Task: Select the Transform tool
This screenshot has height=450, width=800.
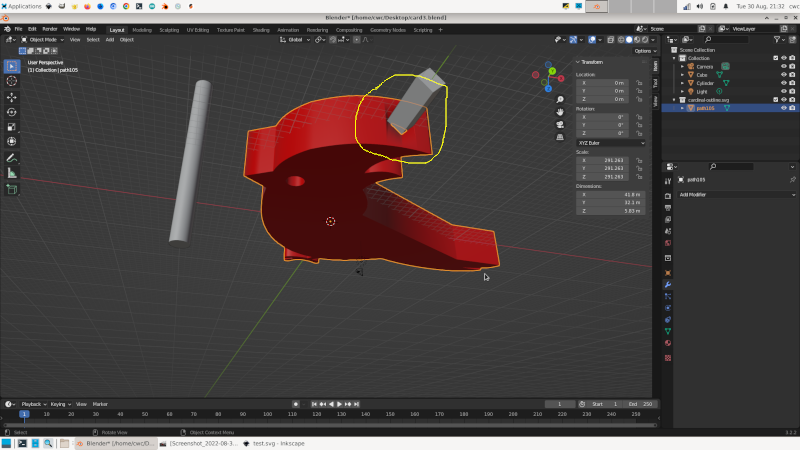Action: coord(12,141)
